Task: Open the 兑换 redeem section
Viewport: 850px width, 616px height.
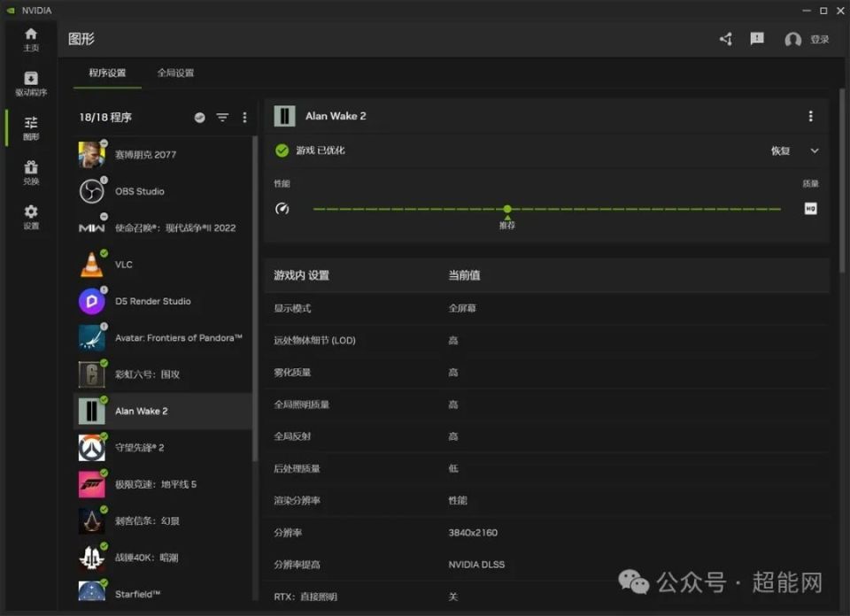Action: click(31, 173)
